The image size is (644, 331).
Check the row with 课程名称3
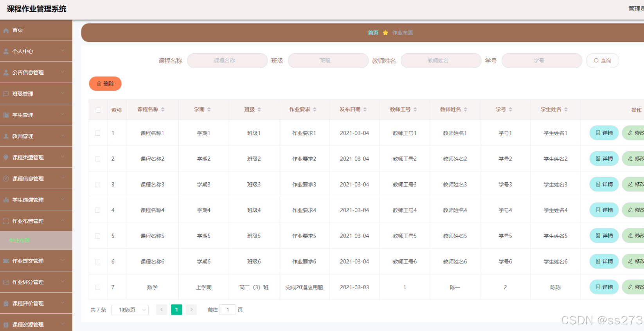(98, 185)
